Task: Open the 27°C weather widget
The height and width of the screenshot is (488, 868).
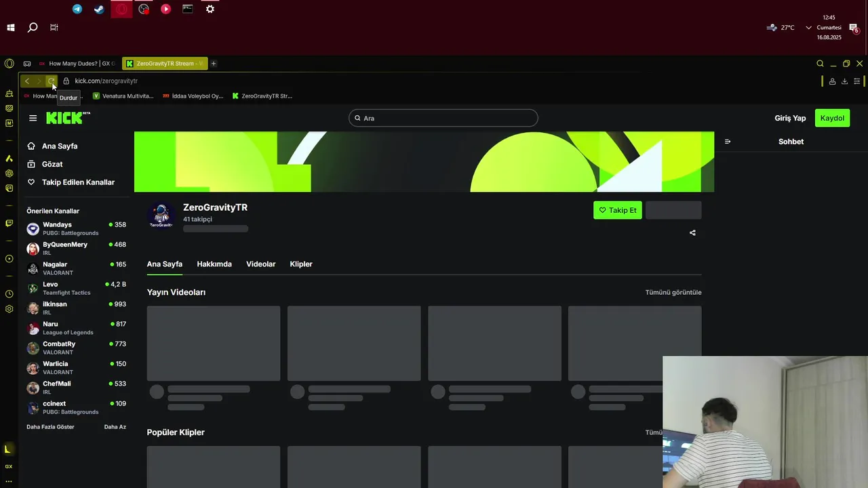Action: click(781, 28)
